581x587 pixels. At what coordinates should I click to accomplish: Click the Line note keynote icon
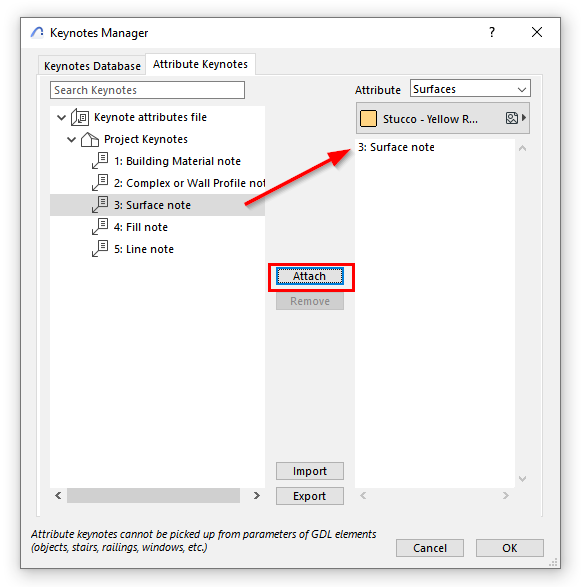[100, 249]
